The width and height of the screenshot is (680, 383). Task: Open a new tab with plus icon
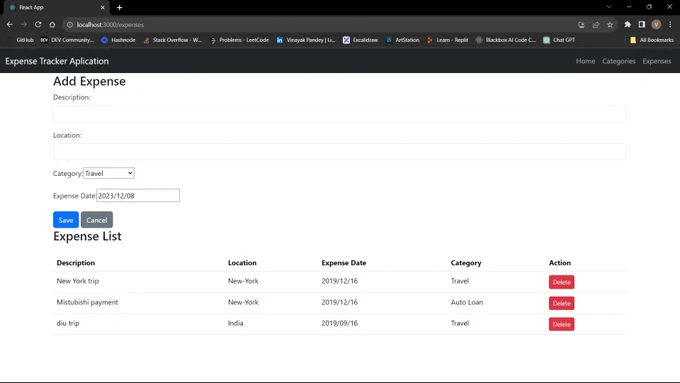pyautogui.click(x=119, y=7)
